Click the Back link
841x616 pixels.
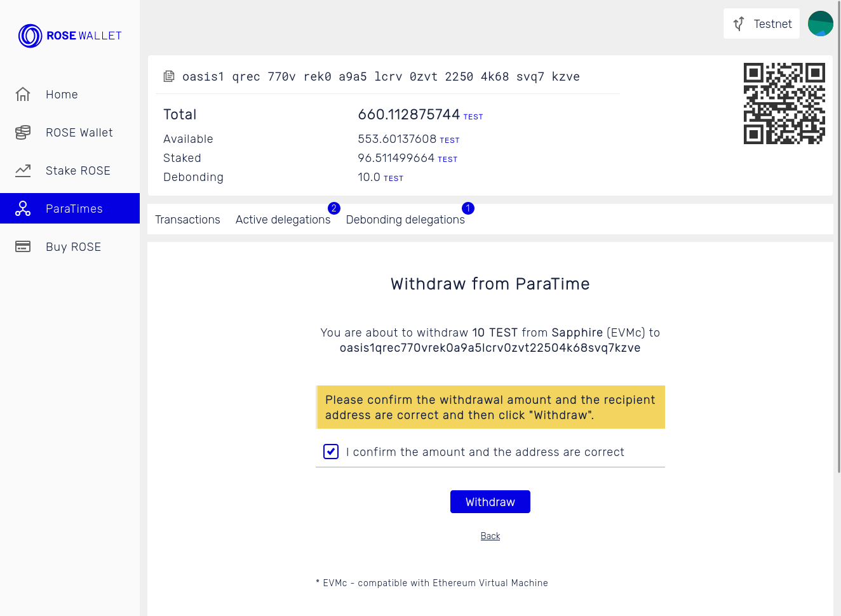click(490, 535)
